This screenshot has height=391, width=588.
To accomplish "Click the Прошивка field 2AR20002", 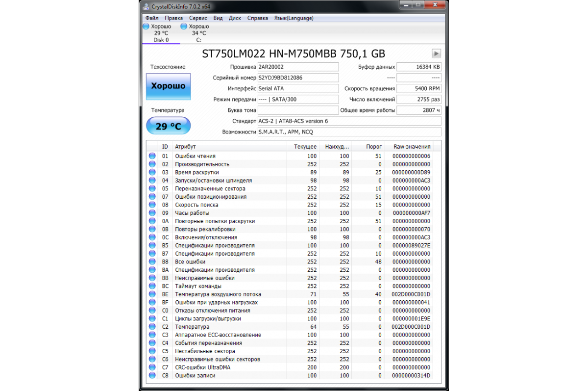I will [298, 67].
